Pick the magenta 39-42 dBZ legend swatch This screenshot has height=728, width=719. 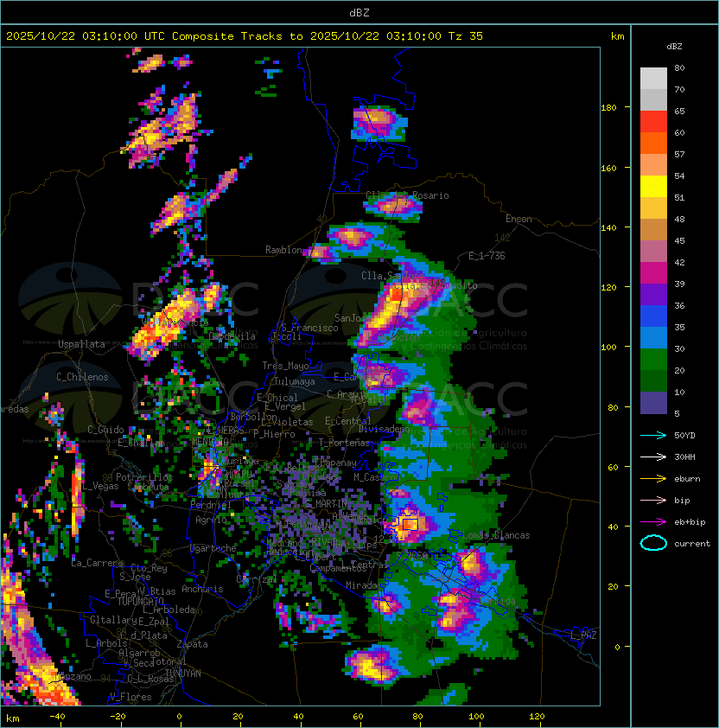[653, 273]
